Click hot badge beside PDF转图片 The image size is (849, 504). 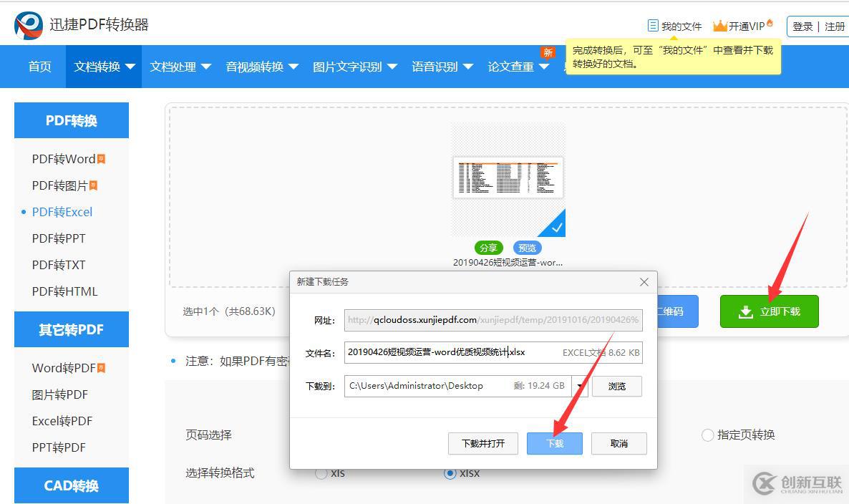tap(93, 185)
